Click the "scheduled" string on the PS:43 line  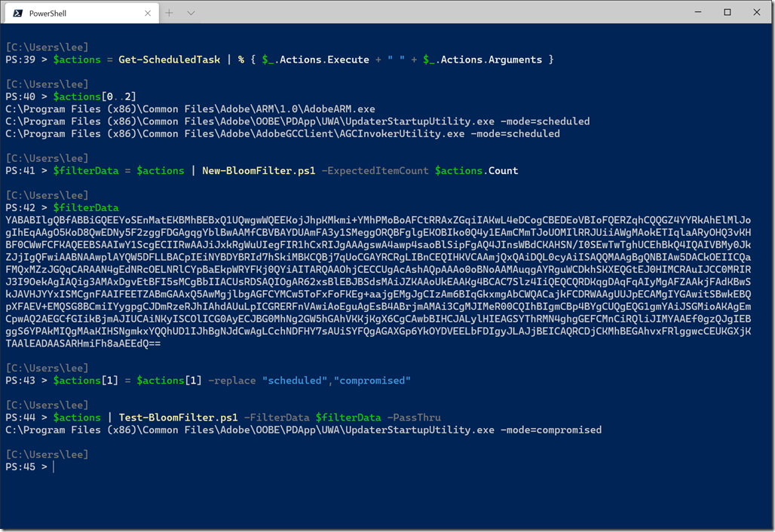click(295, 381)
